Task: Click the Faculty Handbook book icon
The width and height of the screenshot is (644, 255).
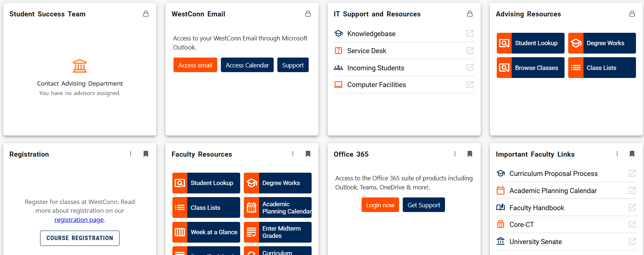Action: (501, 208)
